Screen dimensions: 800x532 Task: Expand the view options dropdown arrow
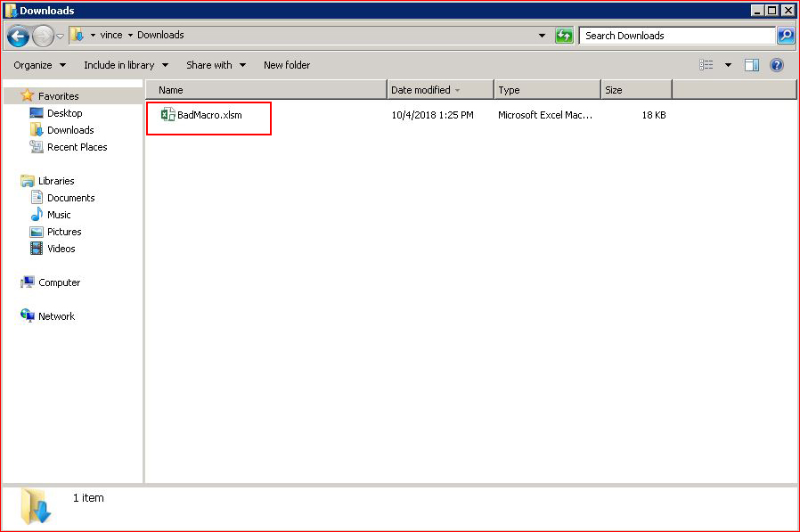click(728, 65)
